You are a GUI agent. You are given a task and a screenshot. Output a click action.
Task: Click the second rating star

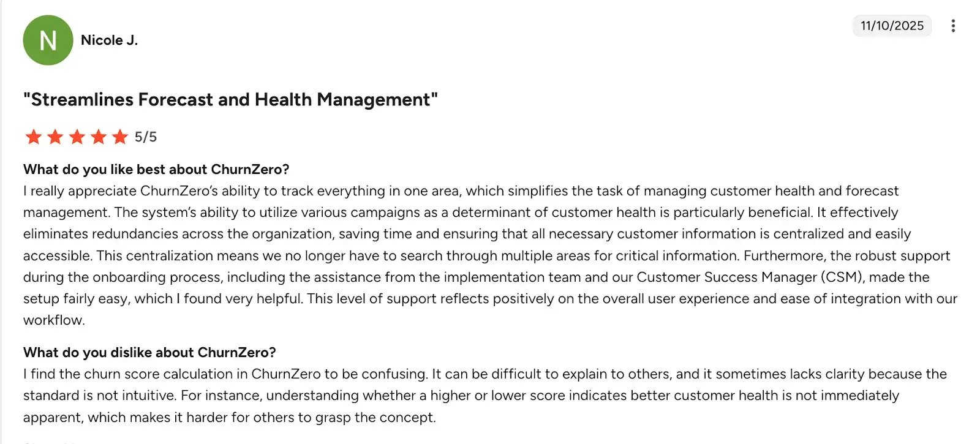tap(55, 137)
